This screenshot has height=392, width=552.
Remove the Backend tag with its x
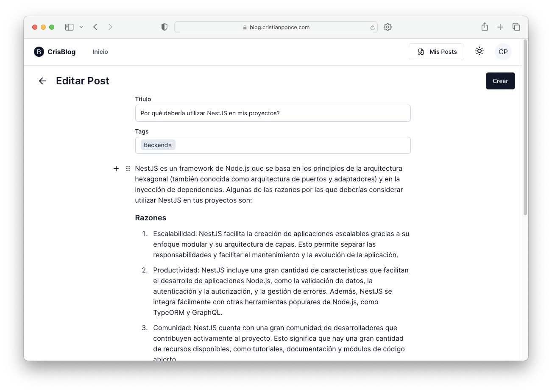170,145
